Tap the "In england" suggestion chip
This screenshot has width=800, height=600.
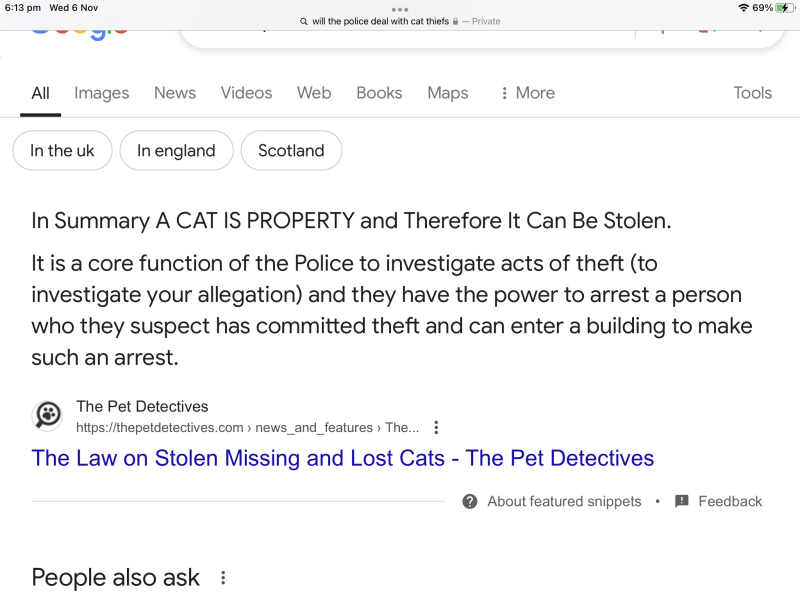pyautogui.click(x=176, y=151)
